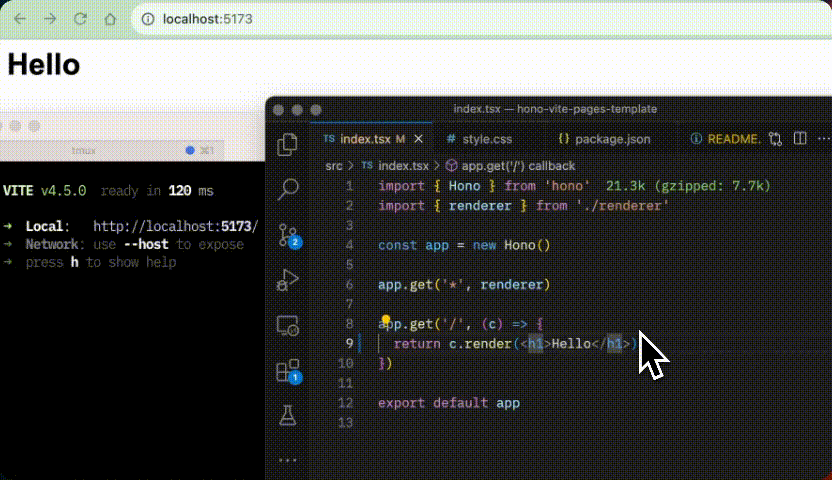Viewport: 832px width, 480px height.
Task: Go back using the browser back arrow
Action: [x=20, y=19]
